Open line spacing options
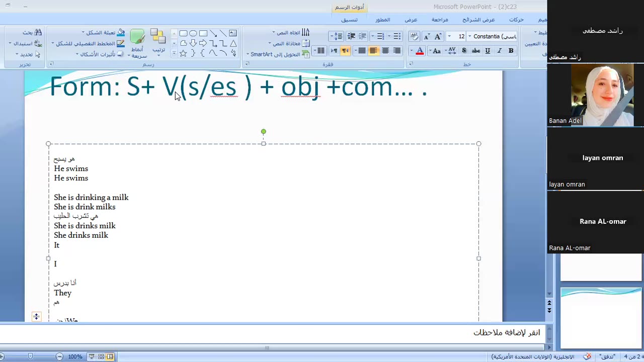This screenshot has width=644, height=362. (336, 36)
